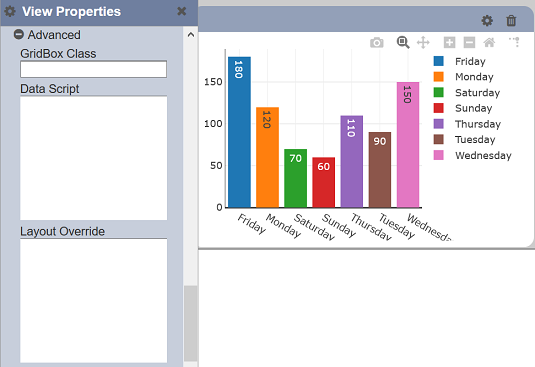
Task: Click the Friday x-axis label
Action: (251, 224)
